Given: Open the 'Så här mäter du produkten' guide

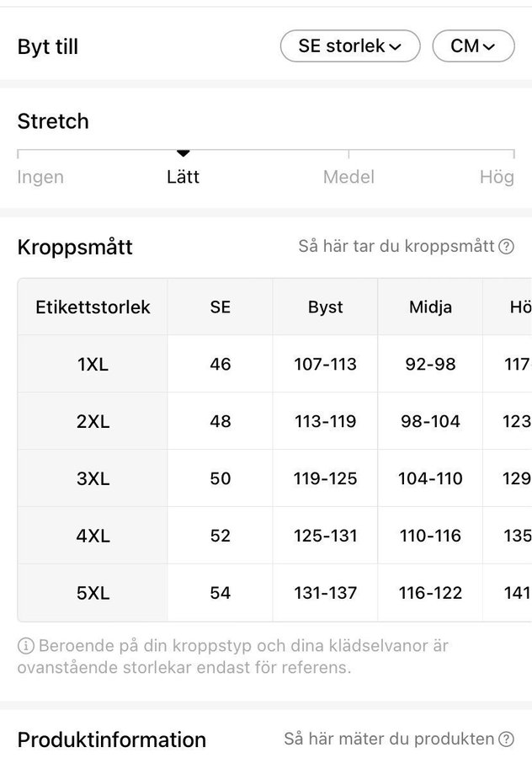Looking at the screenshot, I should point(389,739).
